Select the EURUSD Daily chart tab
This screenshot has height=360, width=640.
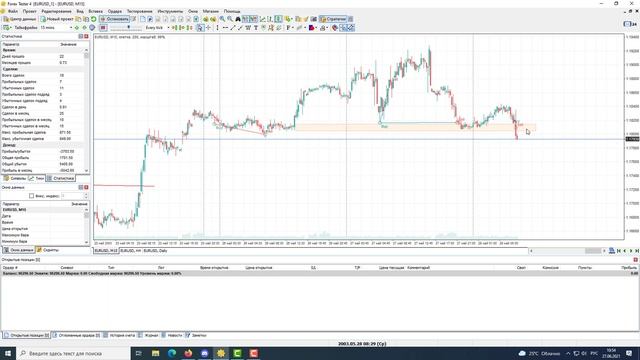pyautogui.click(x=156, y=251)
